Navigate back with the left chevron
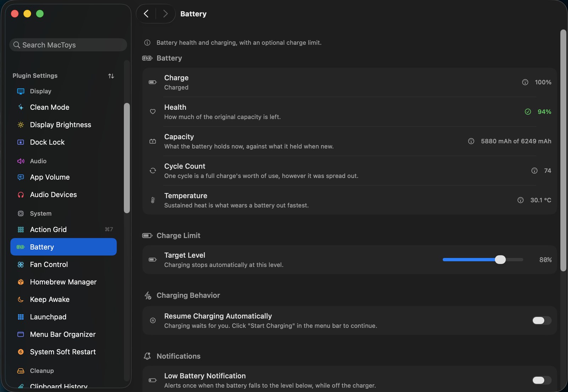 coord(146,13)
